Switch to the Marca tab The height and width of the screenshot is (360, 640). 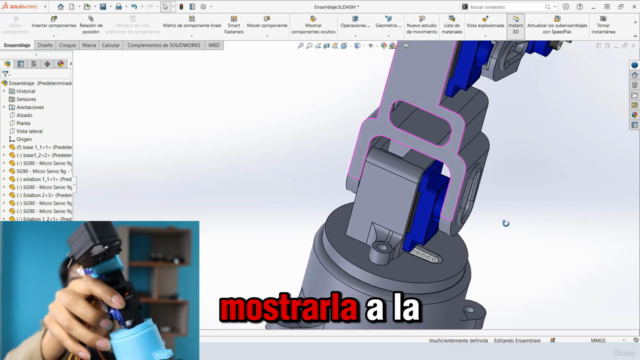89,45
